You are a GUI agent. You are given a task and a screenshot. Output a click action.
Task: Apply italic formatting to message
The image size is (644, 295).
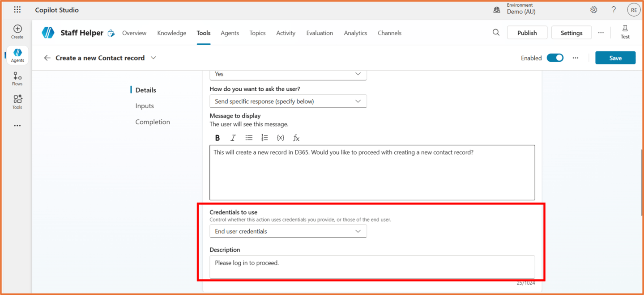tap(233, 138)
